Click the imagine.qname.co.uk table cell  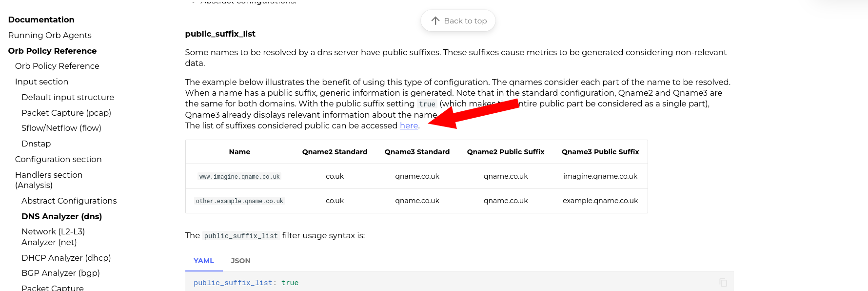tap(600, 176)
